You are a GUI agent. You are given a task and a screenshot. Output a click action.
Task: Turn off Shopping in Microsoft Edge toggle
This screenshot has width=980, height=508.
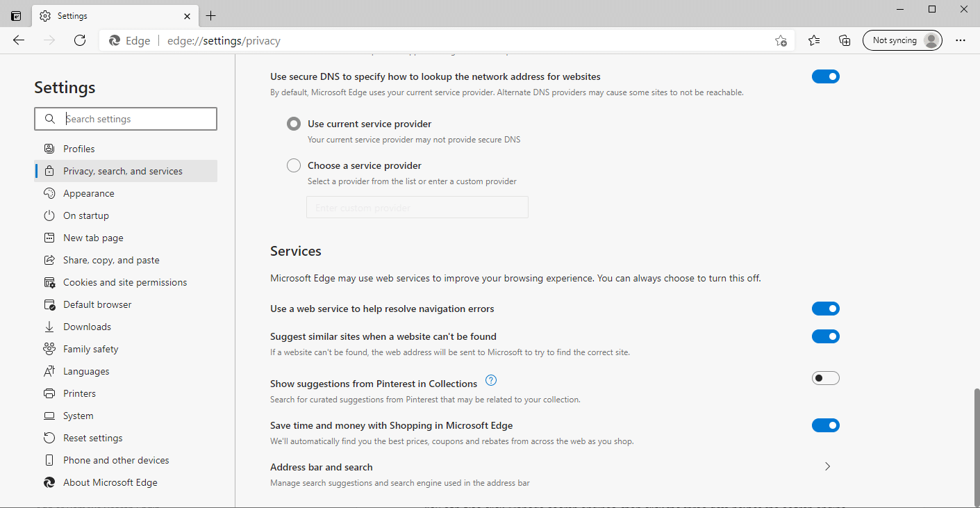point(825,425)
